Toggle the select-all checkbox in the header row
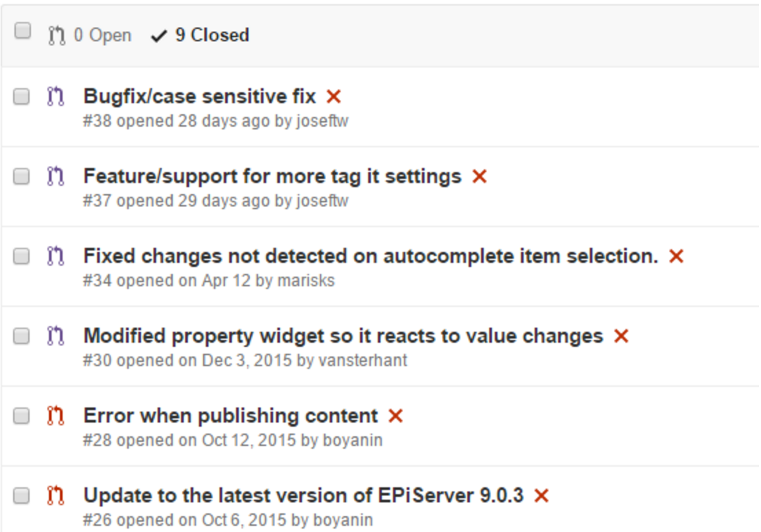Image resolution: width=761 pixels, height=532 pixels. [x=22, y=30]
